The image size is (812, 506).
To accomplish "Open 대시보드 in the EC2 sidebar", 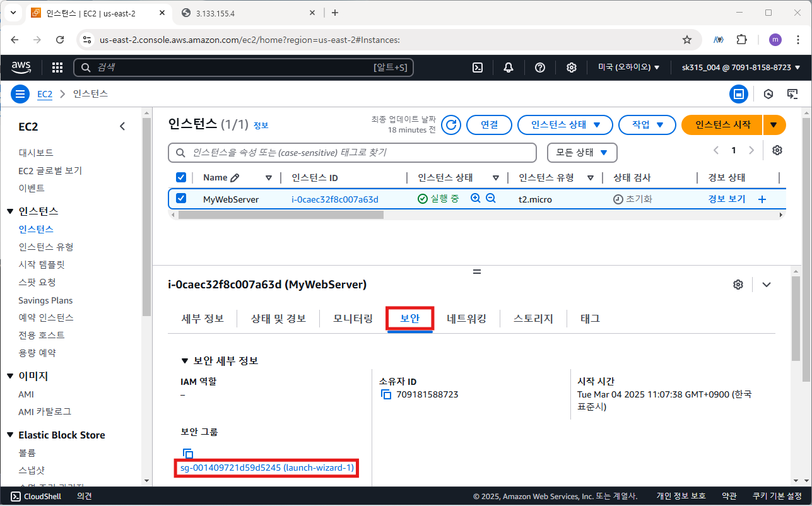I will [36, 153].
